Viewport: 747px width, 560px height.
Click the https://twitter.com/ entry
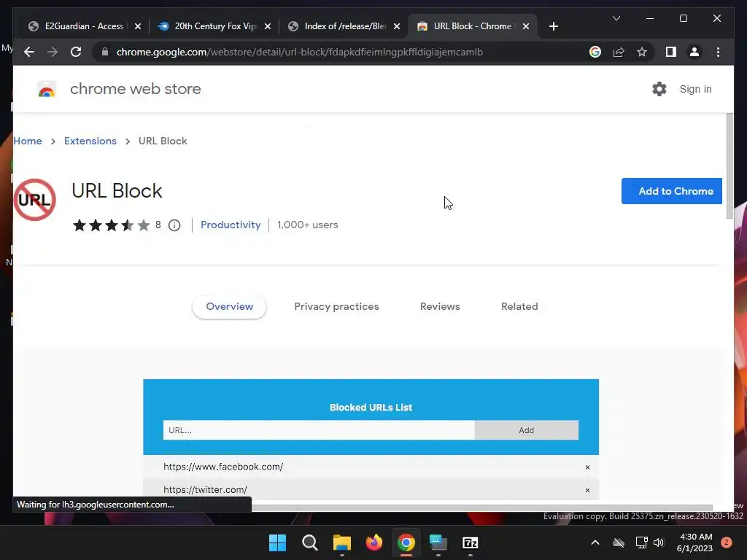click(x=205, y=489)
